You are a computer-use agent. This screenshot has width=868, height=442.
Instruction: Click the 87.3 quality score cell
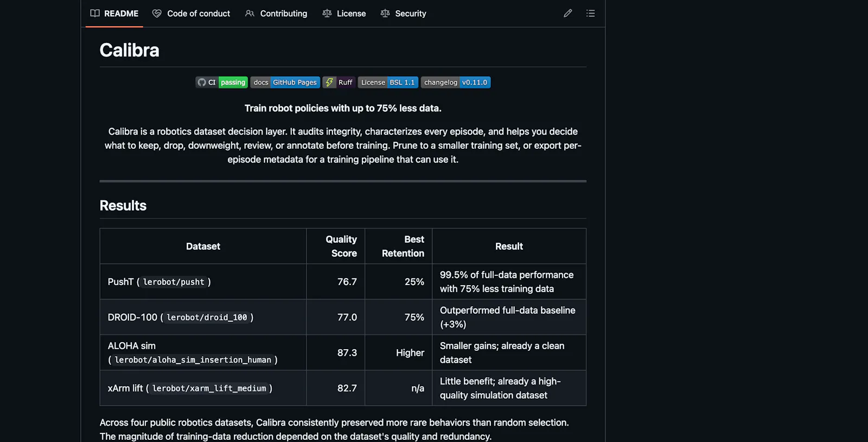[x=336, y=353]
